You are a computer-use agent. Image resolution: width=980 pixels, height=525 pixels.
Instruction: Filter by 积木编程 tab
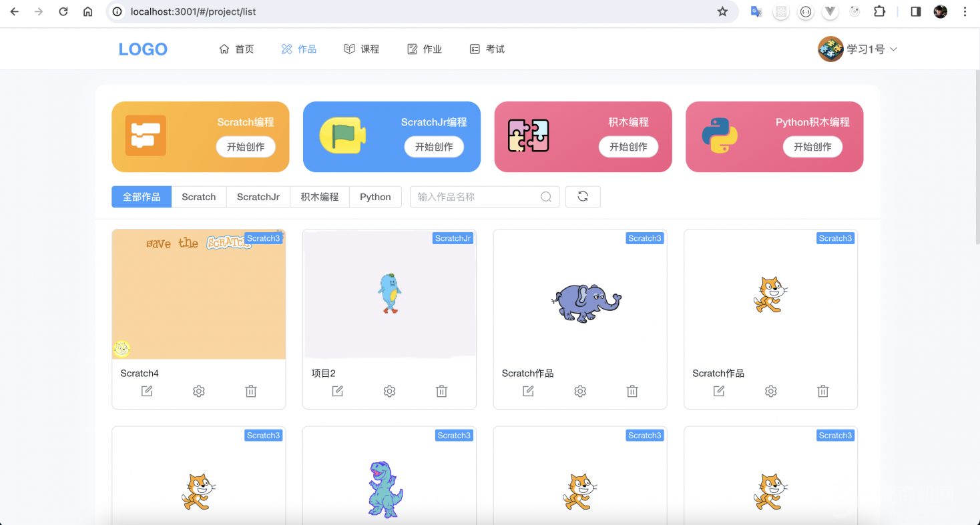pyautogui.click(x=319, y=197)
